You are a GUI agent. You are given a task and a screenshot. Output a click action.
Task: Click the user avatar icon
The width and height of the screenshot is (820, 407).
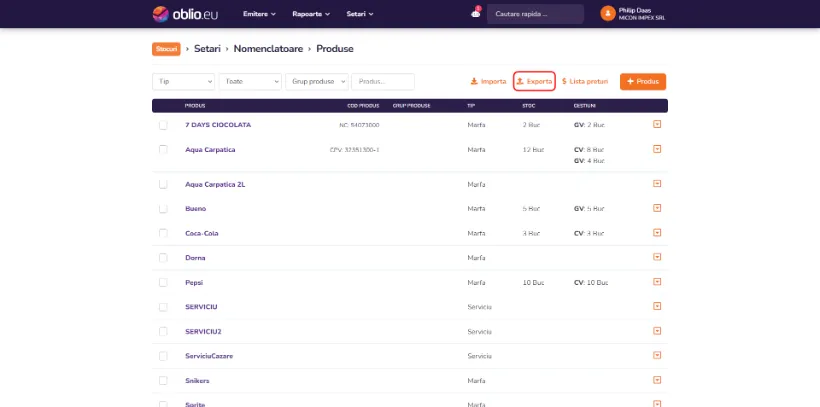(608, 14)
